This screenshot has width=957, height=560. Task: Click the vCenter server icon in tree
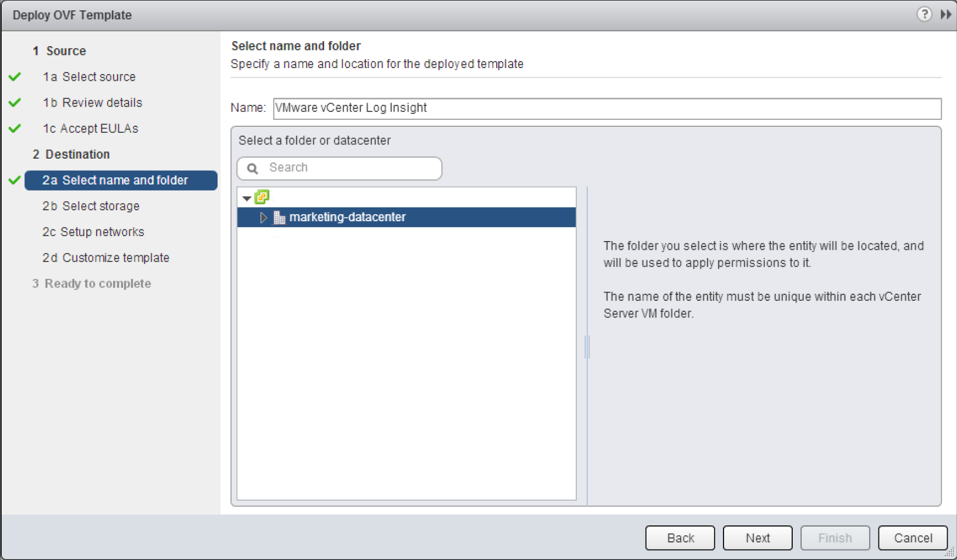(262, 197)
